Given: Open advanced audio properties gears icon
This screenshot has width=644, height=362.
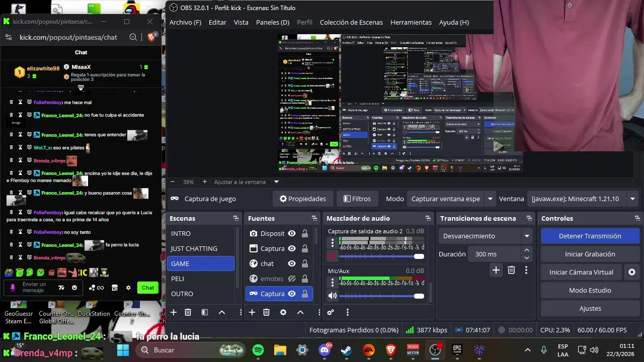Looking at the screenshot, I should (331, 312).
